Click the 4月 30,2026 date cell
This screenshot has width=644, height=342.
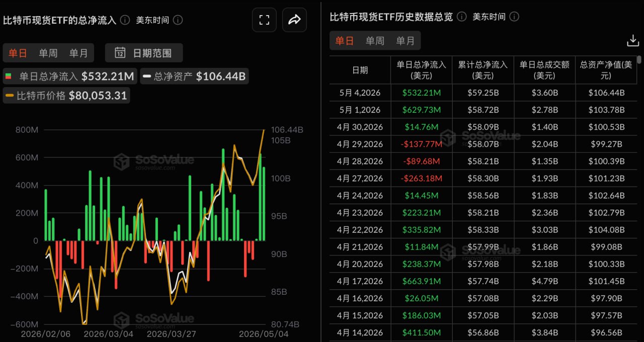[360, 127]
